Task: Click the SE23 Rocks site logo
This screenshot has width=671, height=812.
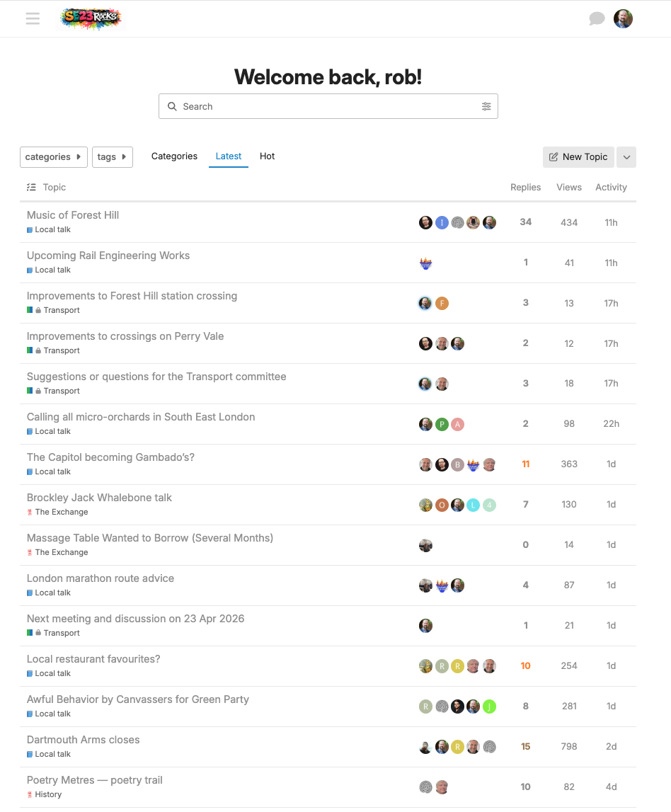Action: point(91,19)
